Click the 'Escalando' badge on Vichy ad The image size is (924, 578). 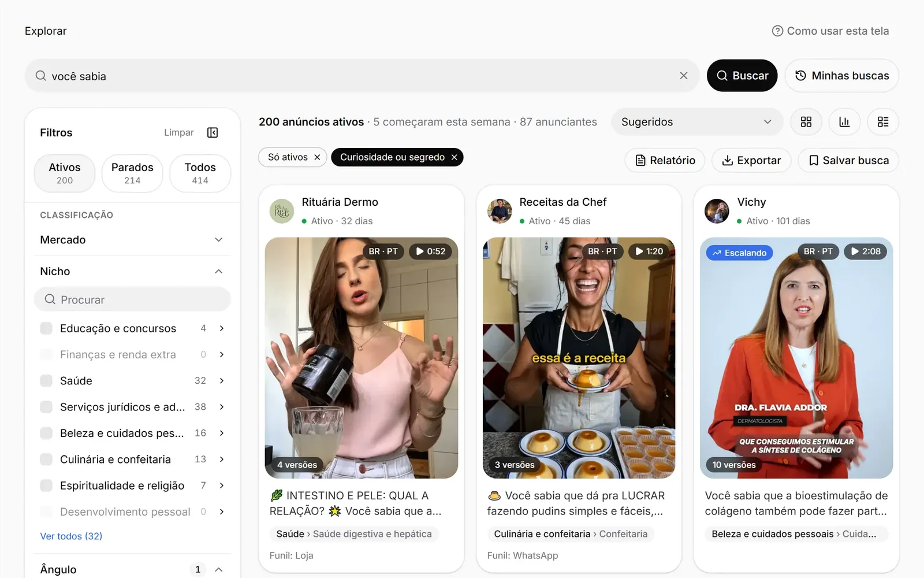pos(740,253)
